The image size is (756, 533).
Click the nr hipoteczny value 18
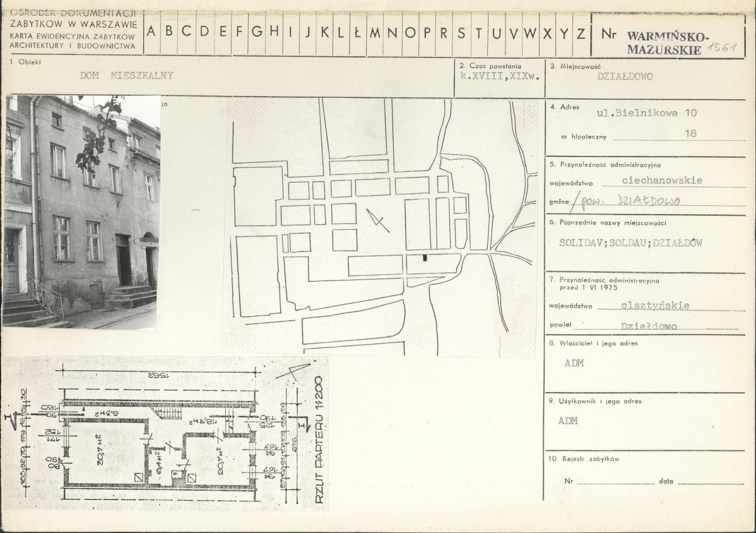pyautogui.click(x=690, y=133)
